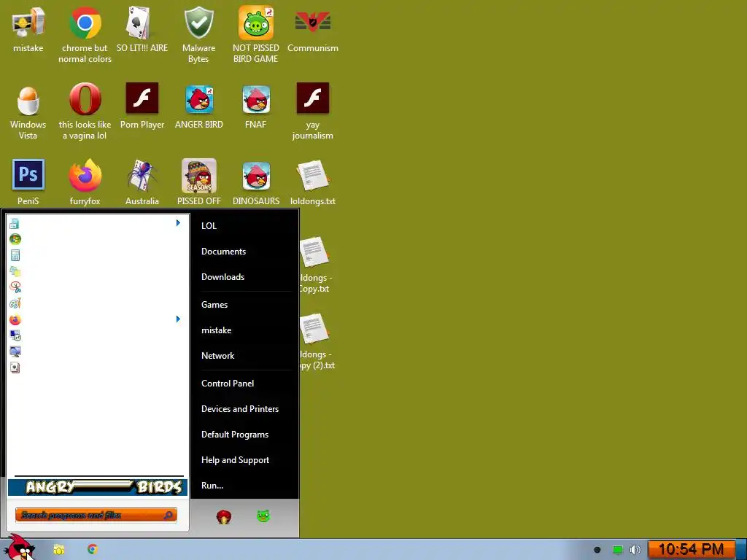747x560 pixels.
Task: Launch the 'ANGER BIRD' desktop icon
Action: [198, 106]
